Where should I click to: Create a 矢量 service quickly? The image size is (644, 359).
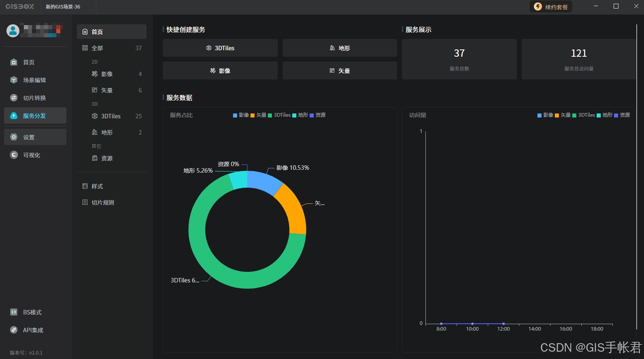340,71
